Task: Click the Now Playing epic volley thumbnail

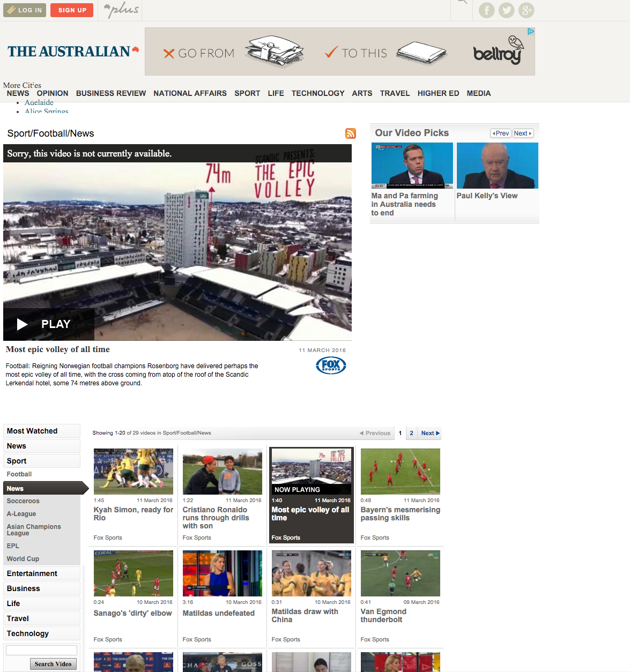Action: coord(312,472)
